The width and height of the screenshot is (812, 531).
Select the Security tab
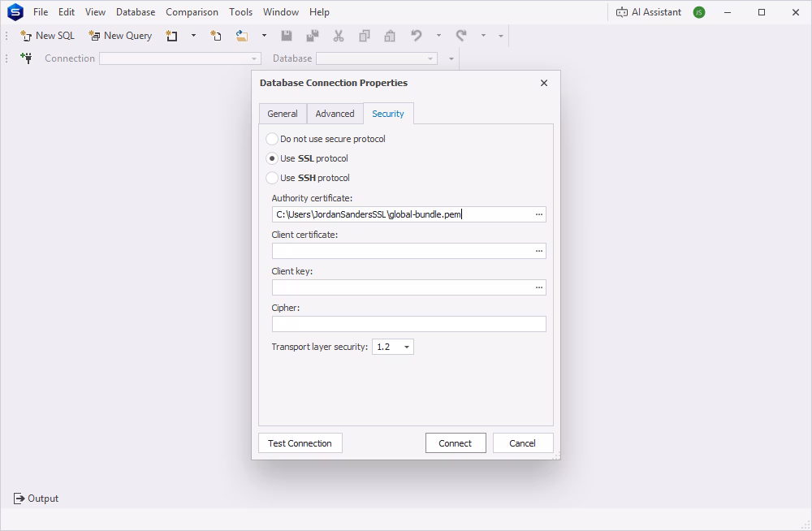[x=388, y=114]
